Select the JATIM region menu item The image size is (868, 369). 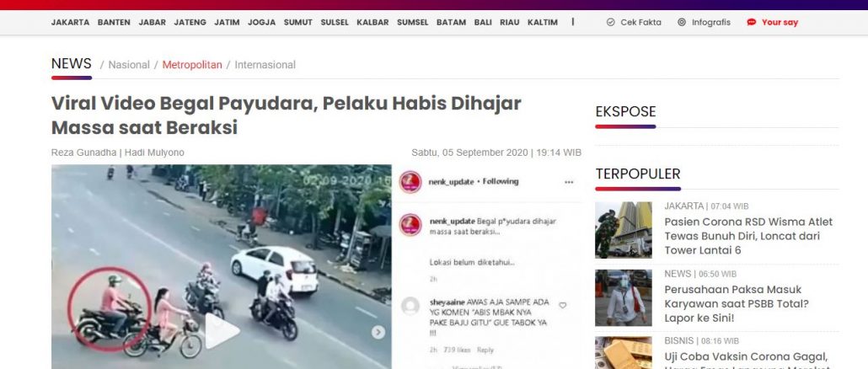pos(227,23)
